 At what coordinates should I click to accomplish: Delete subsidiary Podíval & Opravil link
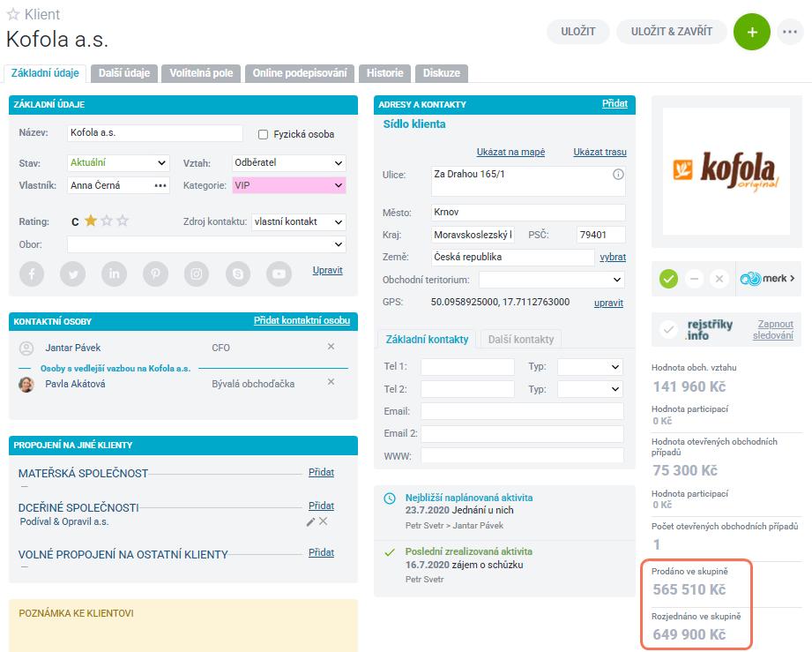(324, 521)
